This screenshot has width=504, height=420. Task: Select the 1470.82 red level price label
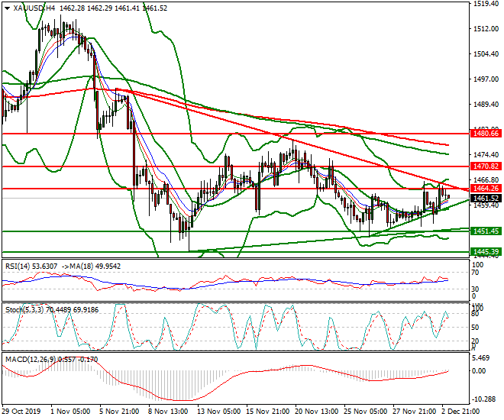[x=486, y=166]
